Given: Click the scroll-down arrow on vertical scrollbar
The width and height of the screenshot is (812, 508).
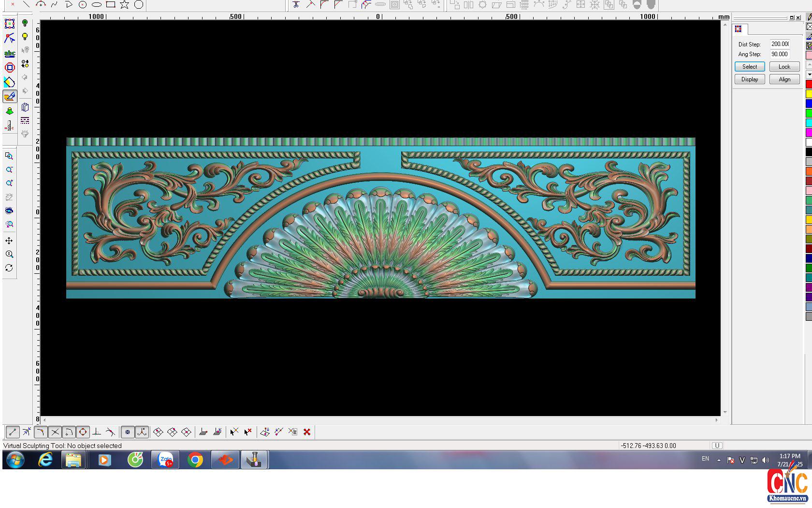Looking at the screenshot, I should [725, 412].
